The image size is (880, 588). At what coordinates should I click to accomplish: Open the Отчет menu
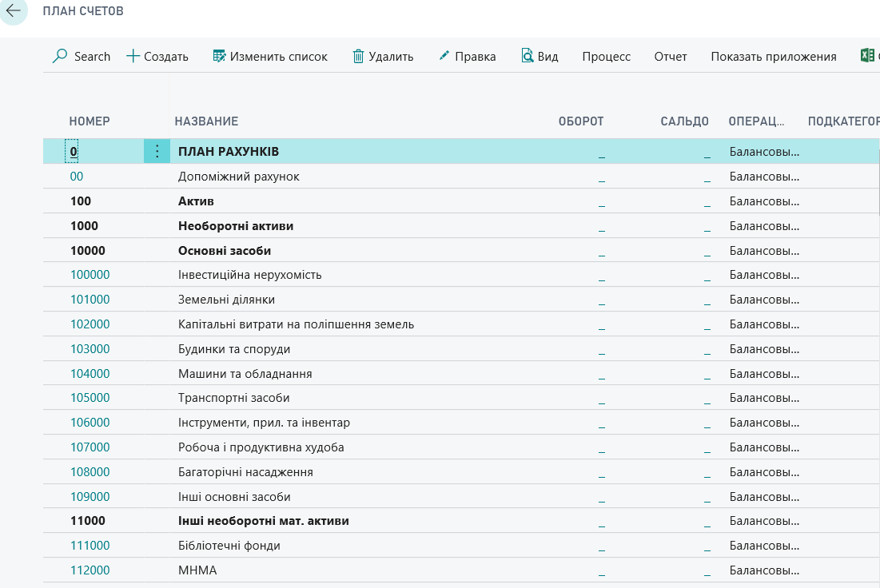point(670,57)
